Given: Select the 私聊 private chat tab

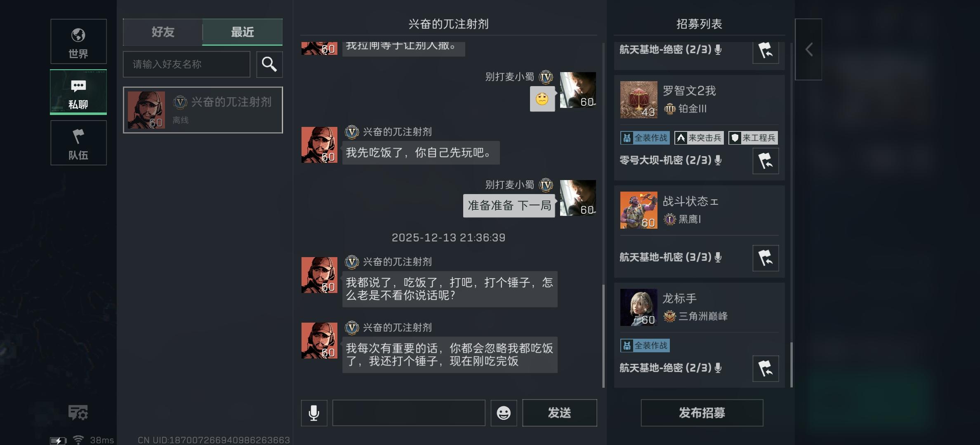Looking at the screenshot, I should pyautogui.click(x=78, y=92).
